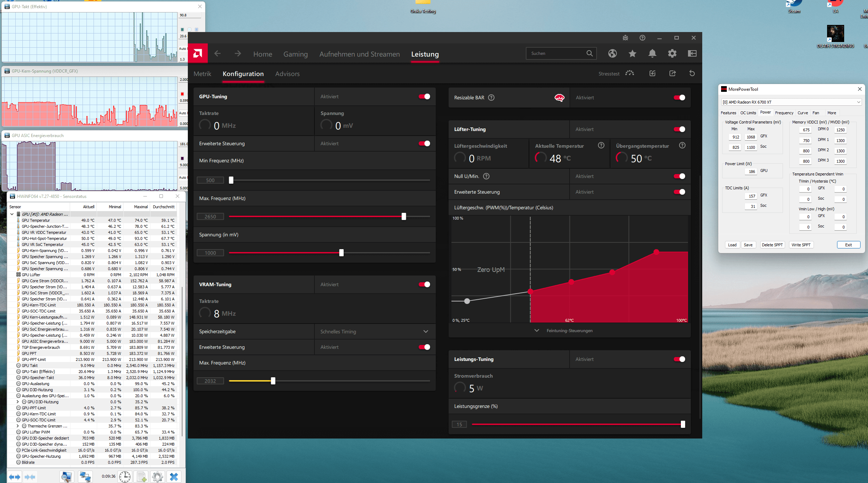Image resolution: width=868 pixels, height=483 pixels.
Task: Turn off the Resizable BAR toggle
Action: (679, 98)
